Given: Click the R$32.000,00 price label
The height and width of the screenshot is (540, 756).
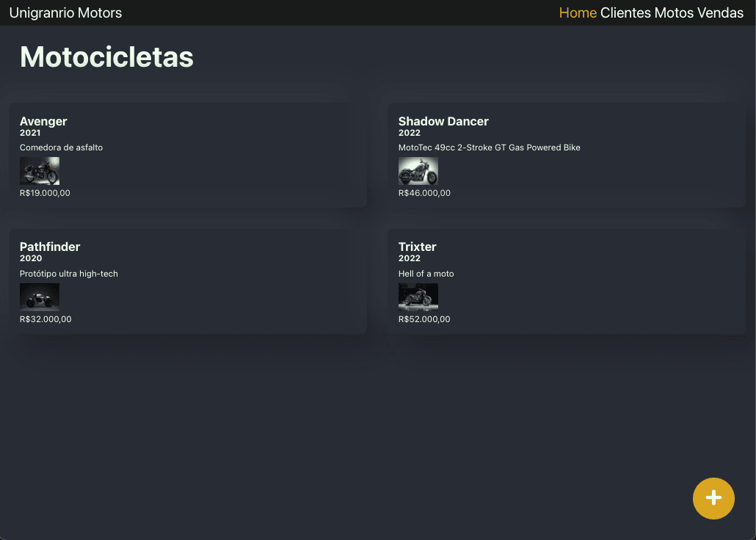Looking at the screenshot, I should [x=46, y=319].
